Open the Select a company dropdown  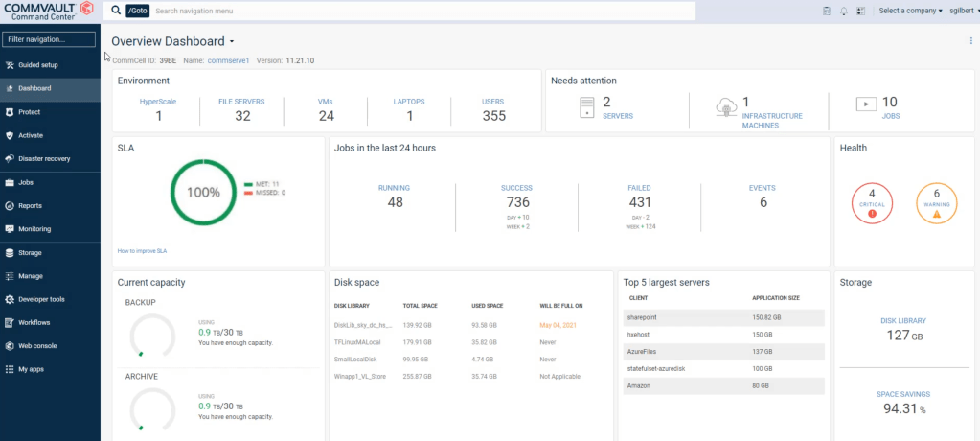click(x=910, y=12)
